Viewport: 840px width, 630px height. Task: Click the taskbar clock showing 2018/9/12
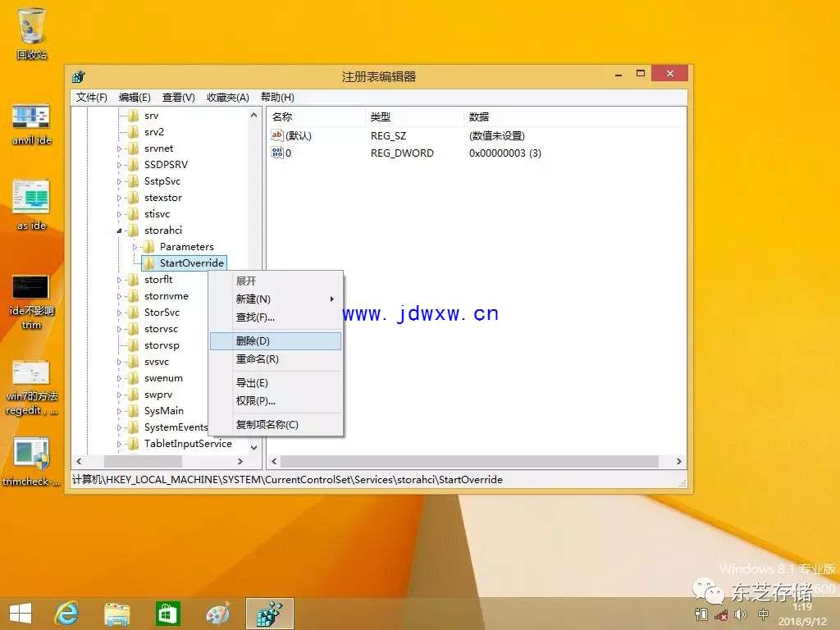[x=802, y=614]
